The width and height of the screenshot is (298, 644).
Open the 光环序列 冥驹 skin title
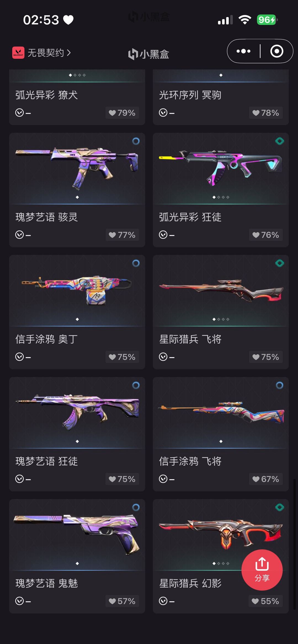190,95
